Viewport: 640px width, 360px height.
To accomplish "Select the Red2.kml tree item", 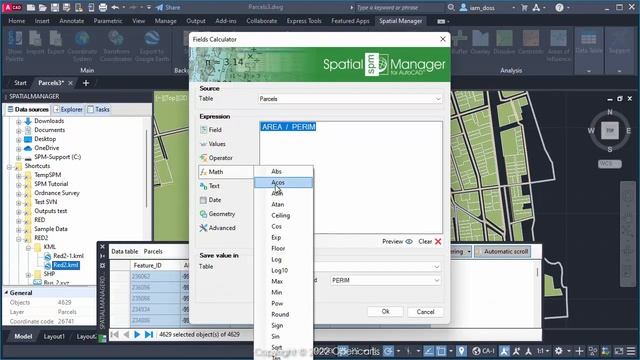I will [66, 265].
